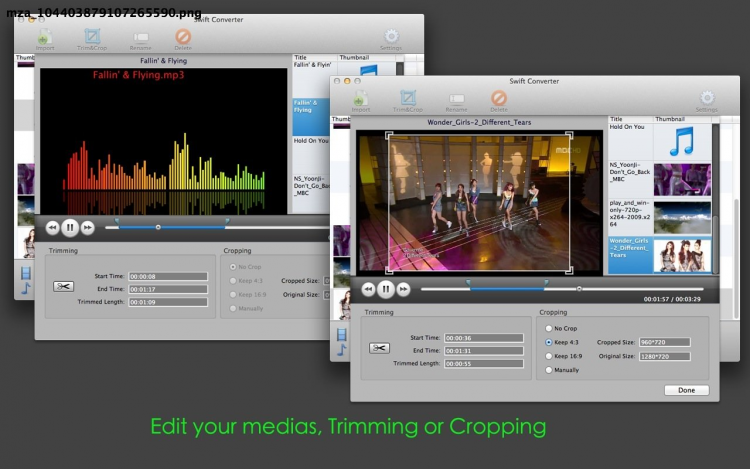Pause playback in front window player

pyautogui.click(x=386, y=289)
